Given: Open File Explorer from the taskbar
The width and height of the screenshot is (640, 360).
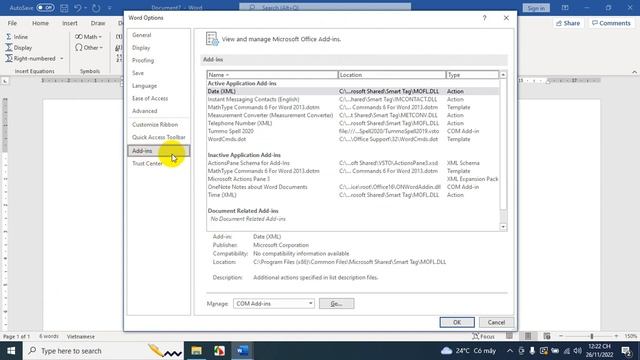Looking at the screenshot, I should tap(196, 351).
